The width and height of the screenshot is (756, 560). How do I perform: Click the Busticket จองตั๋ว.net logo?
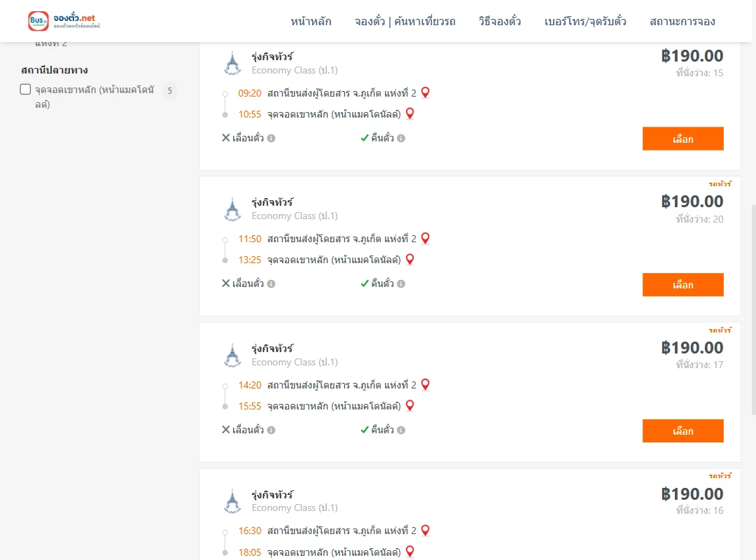(x=64, y=21)
